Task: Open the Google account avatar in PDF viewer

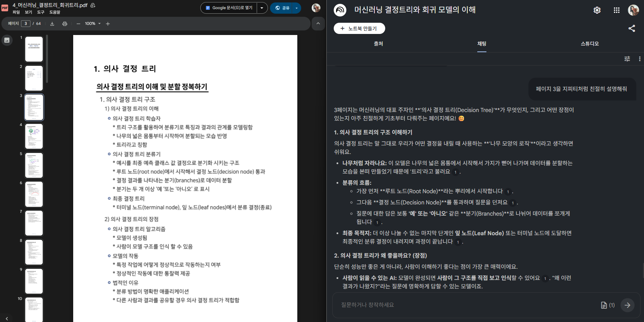Action: click(x=316, y=8)
